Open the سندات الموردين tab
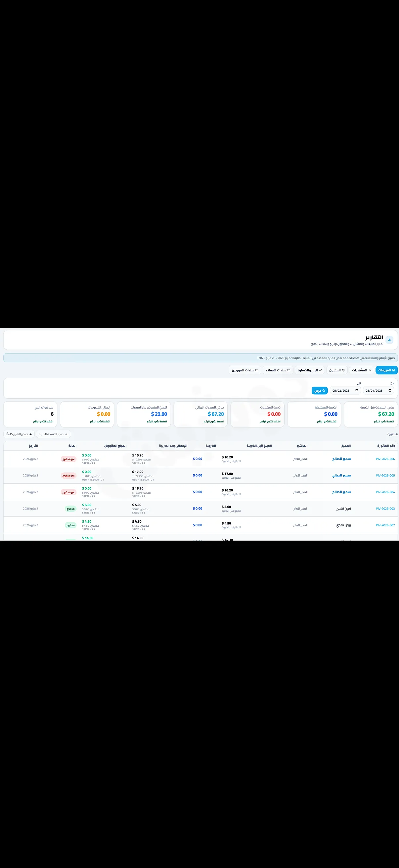This screenshot has height=868, width=399. [245, 370]
